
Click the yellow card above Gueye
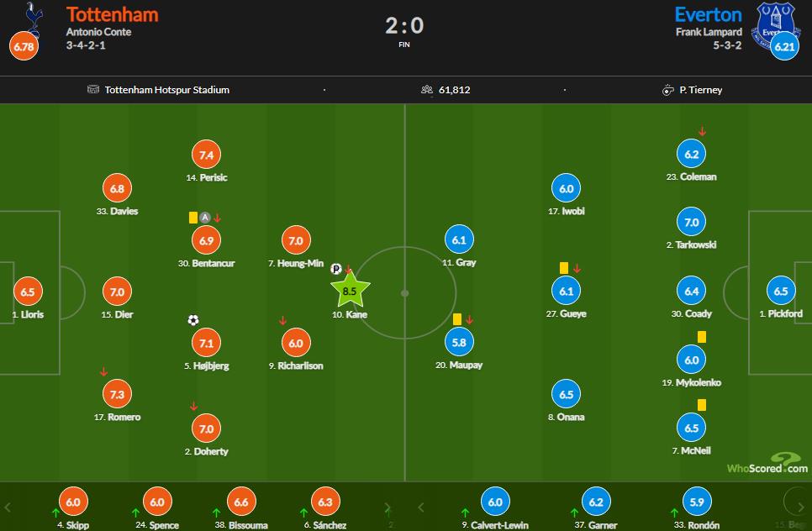(564, 268)
